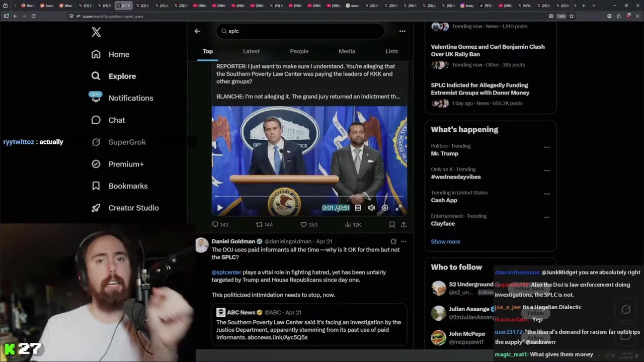This screenshot has height=362, width=644.
Task: Click the Bookmarks ribbon icon
Action: click(x=96, y=186)
